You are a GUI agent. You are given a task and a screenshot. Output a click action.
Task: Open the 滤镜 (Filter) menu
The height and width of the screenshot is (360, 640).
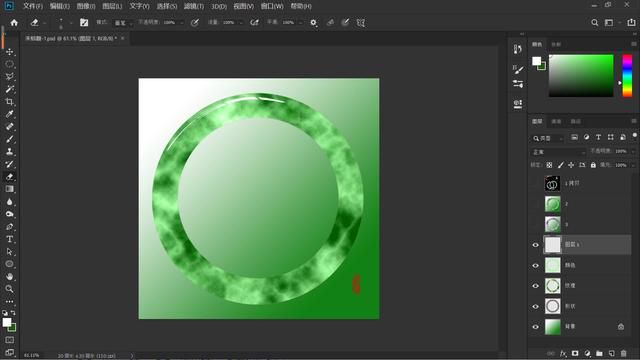tap(193, 6)
